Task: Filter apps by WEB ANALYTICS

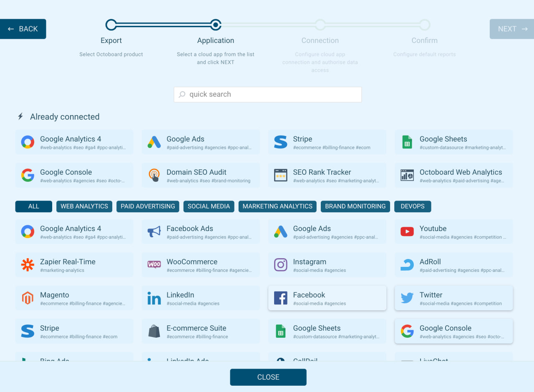Action: 84,206
